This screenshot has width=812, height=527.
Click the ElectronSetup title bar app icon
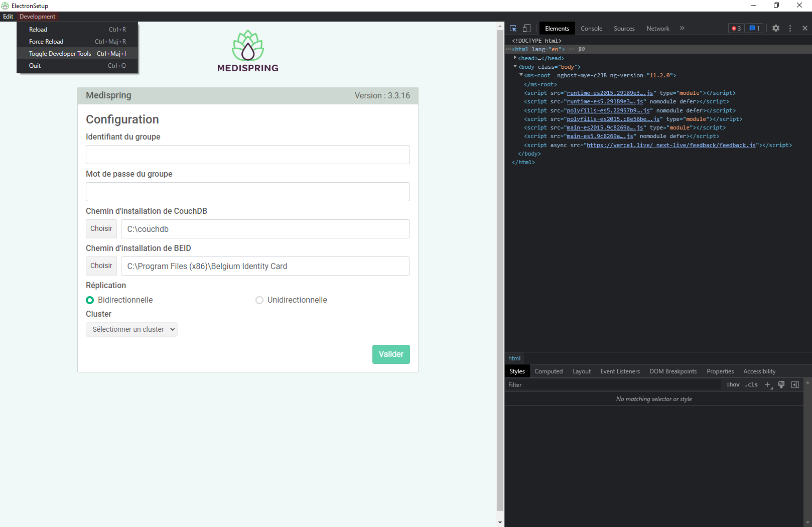[5, 6]
